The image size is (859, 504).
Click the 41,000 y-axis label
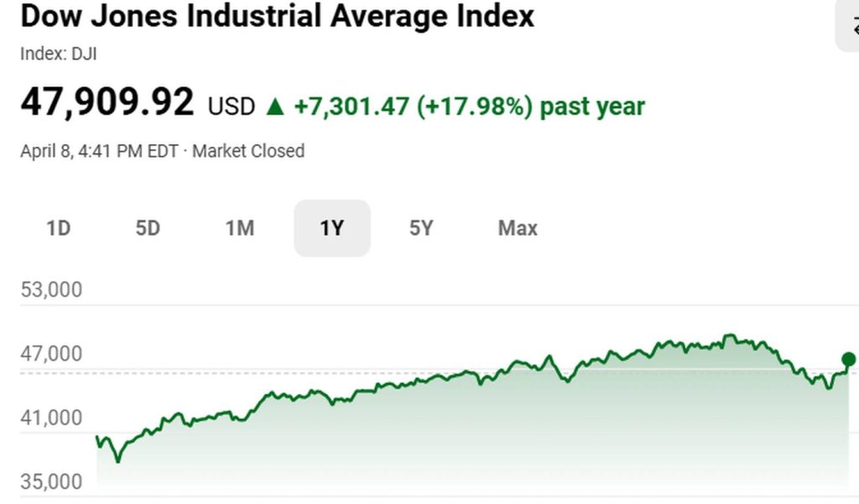pos(52,418)
